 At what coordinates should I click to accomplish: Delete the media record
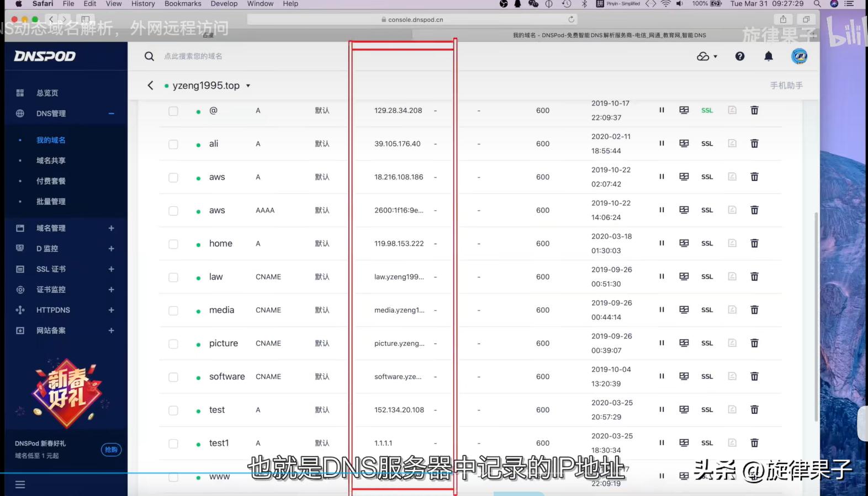[754, 310]
